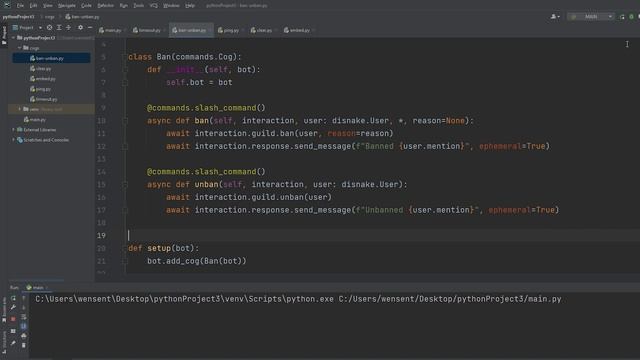
Task: Select main.py in project tree
Action: click(35, 120)
